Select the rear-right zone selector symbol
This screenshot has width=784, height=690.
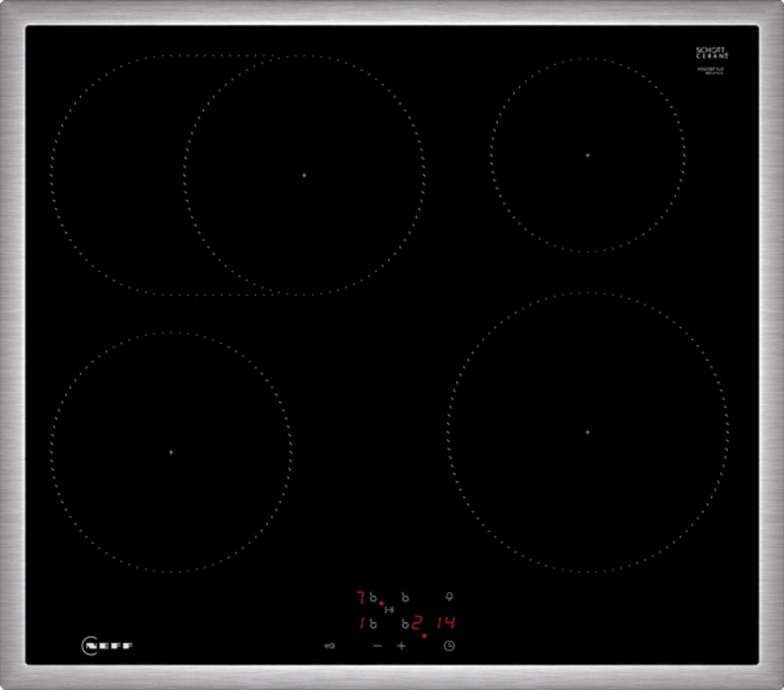pos(405,597)
